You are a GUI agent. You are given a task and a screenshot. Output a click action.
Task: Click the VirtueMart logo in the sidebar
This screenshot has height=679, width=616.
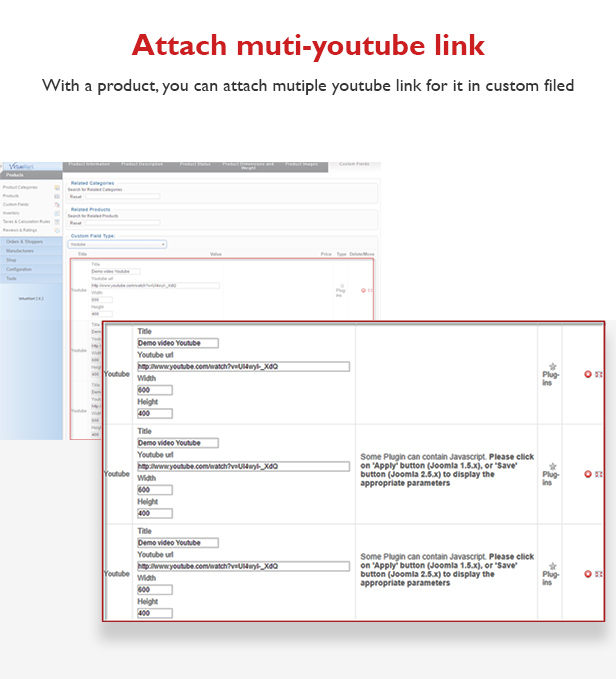click(x=21, y=166)
